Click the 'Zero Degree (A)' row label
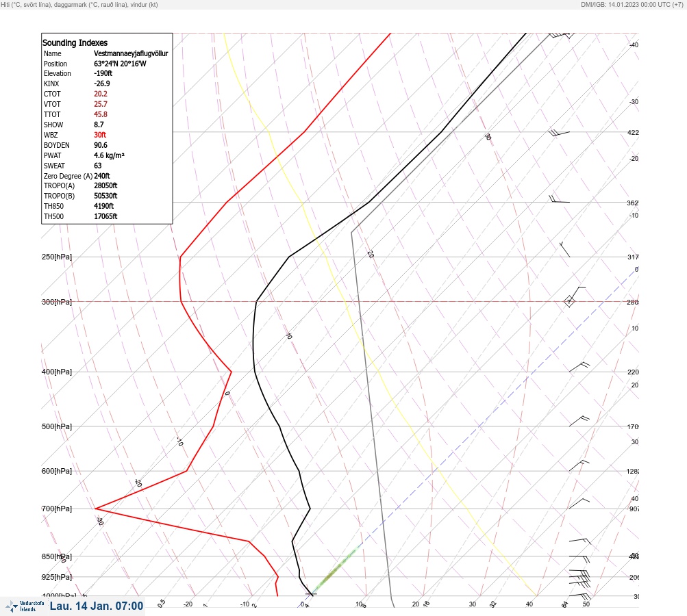 coord(68,176)
